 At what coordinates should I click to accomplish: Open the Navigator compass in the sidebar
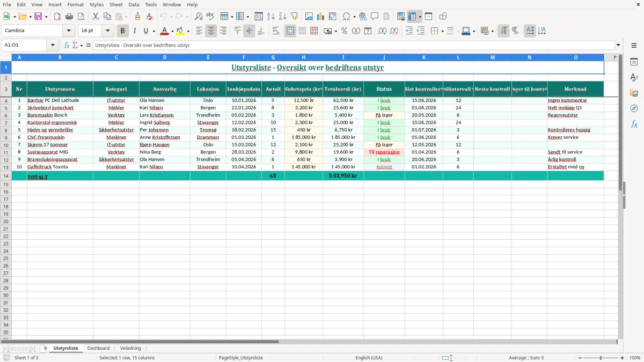[x=634, y=109]
